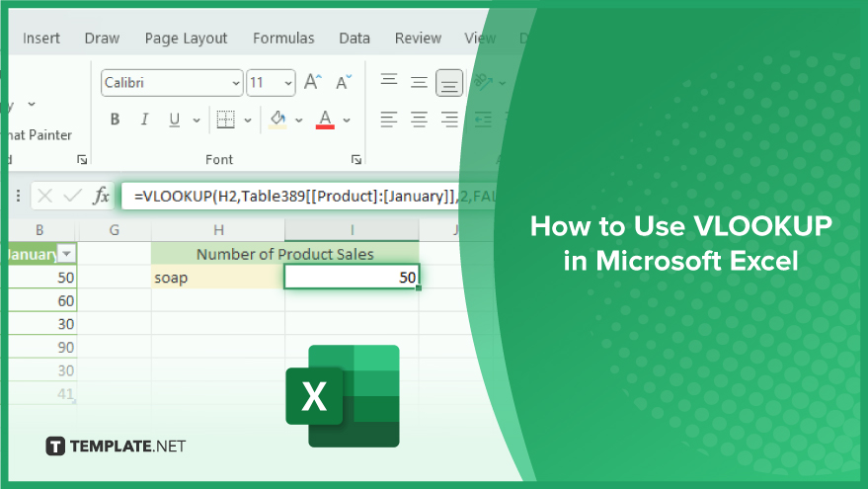
Task: Open the View tab
Action: (479, 39)
